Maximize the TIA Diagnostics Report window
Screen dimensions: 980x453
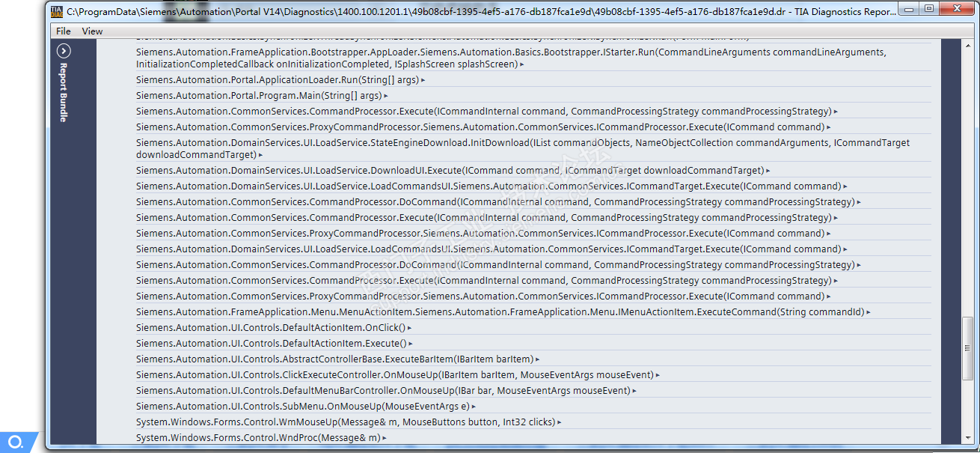(x=928, y=9)
